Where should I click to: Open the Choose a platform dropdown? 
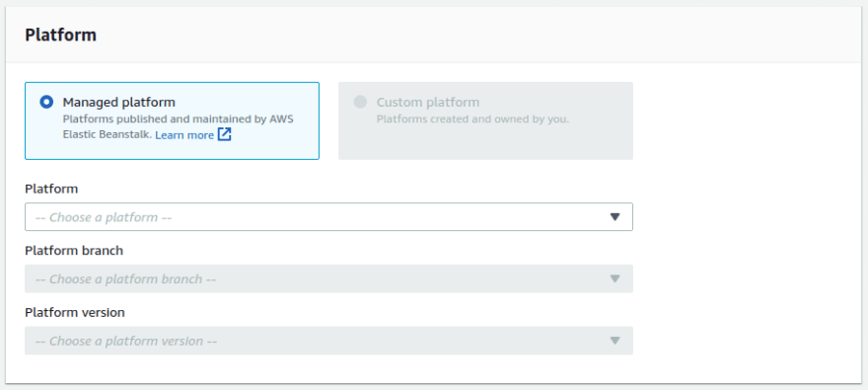[328, 217]
